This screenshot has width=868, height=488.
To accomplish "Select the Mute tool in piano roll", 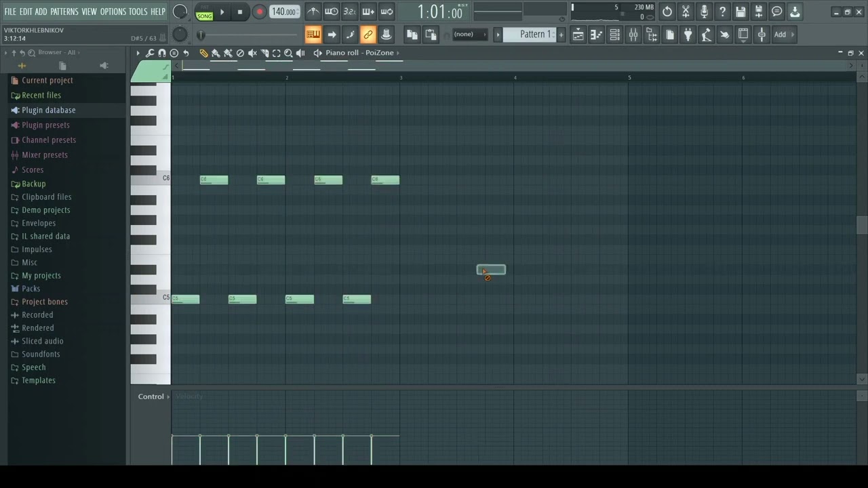I will coord(252,53).
